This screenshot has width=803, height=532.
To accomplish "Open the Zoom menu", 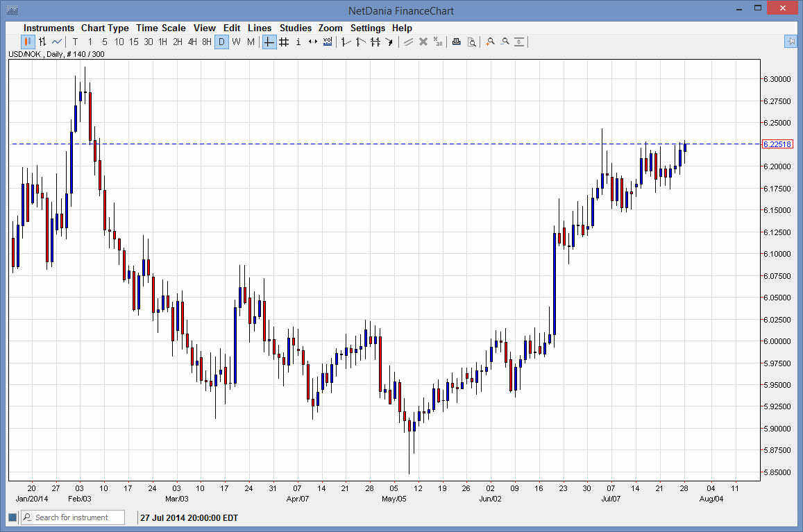I will click(330, 28).
